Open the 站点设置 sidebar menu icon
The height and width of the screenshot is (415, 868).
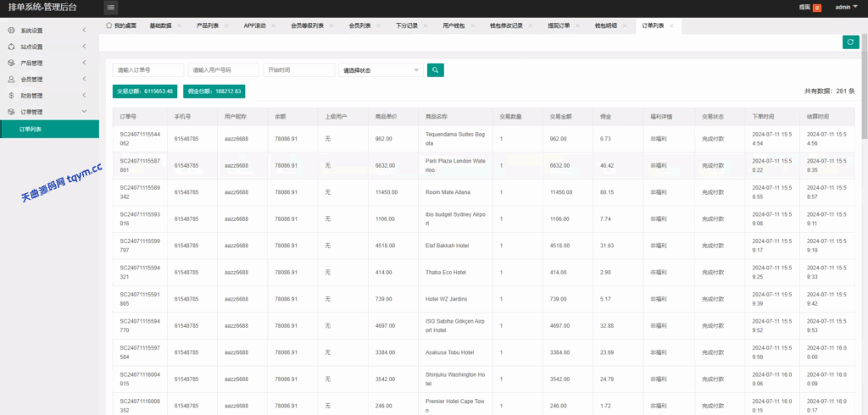11,47
